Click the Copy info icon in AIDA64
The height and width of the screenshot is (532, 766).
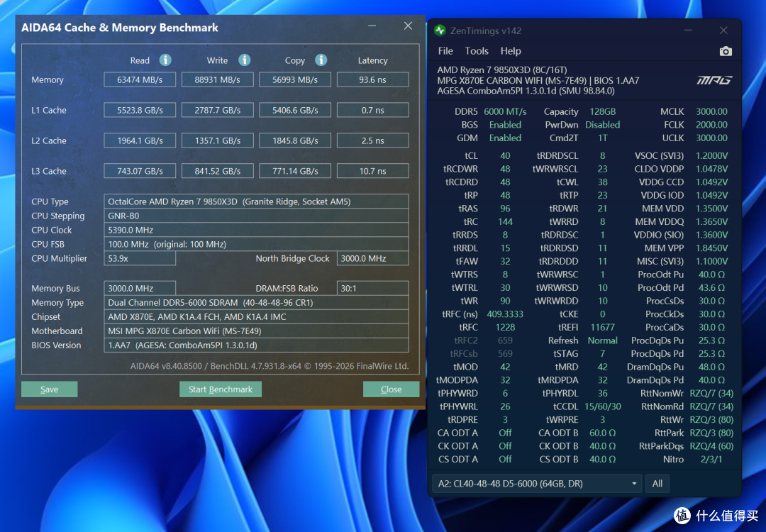coord(321,60)
